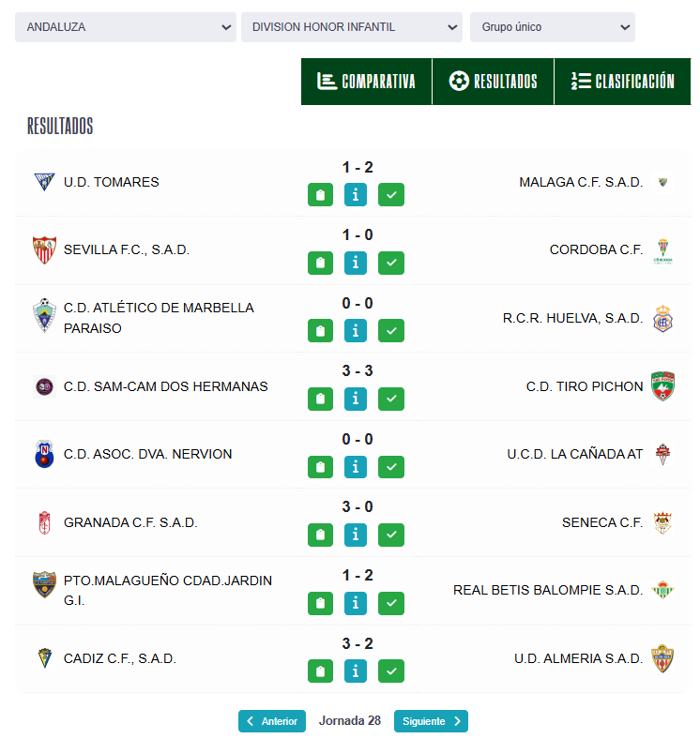The height and width of the screenshot is (739, 700).
Task: Go to next matchday with Siguiente button
Action: click(x=431, y=721)
